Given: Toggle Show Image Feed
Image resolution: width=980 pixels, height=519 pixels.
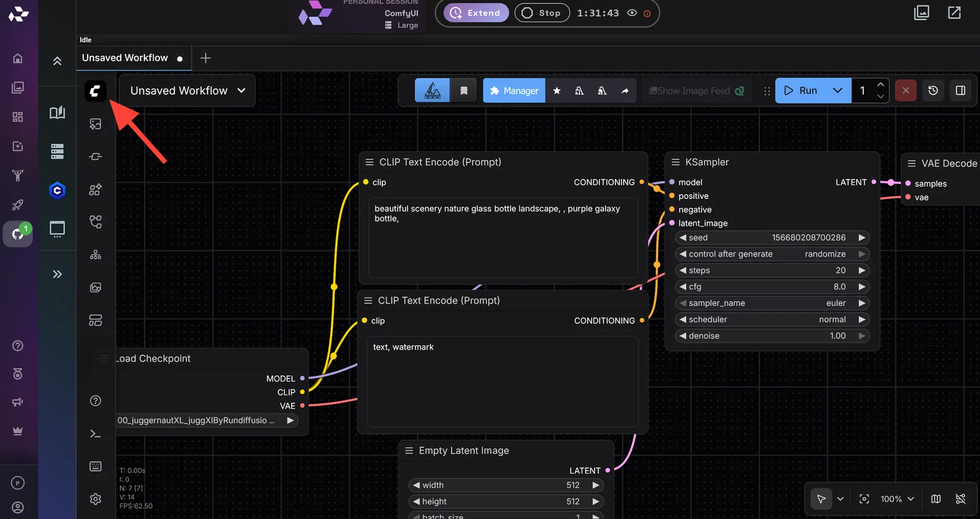Looking at the screenshot, I should 697,91.
